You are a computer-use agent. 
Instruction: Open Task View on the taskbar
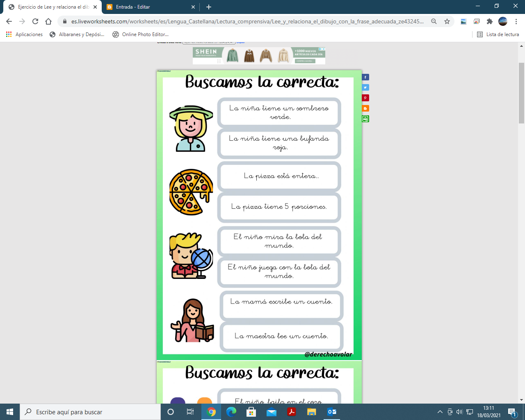click(190, 412)
